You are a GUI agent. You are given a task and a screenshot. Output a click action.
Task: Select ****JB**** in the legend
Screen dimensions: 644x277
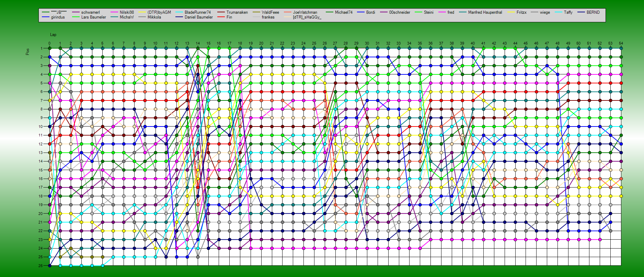(59, 12)
